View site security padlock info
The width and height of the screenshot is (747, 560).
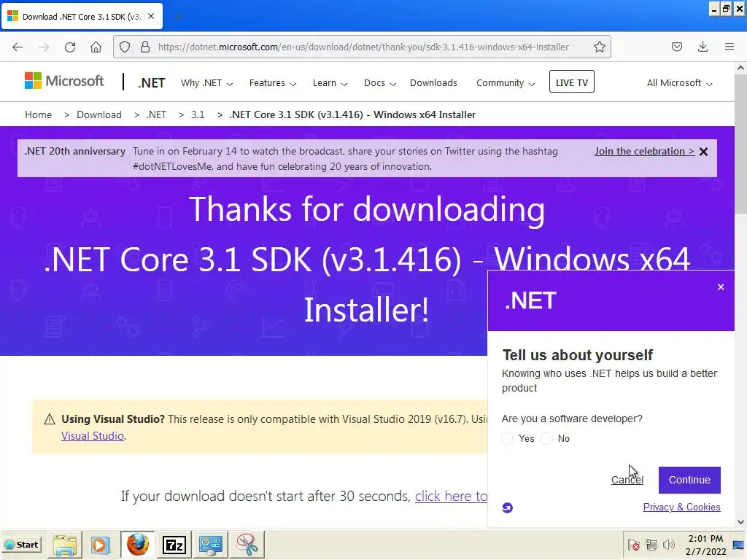pyautogui.click(x=145, y=47)
